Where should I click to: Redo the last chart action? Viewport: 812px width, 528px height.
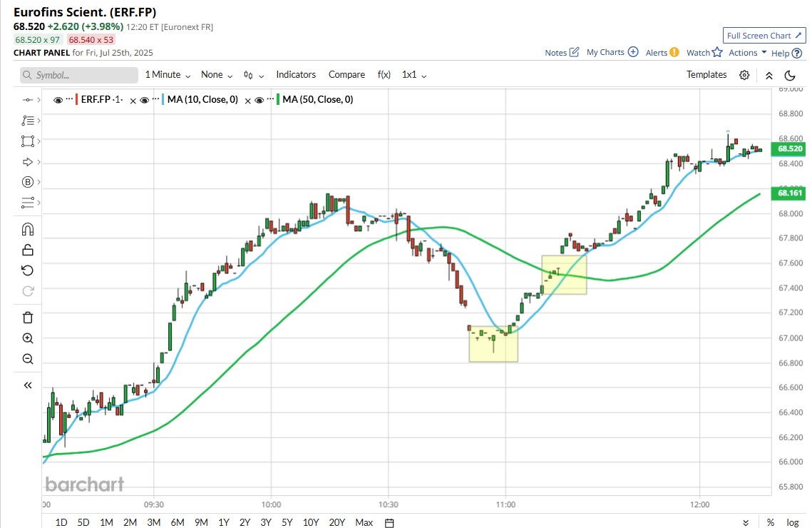click(x=28, y=291)
